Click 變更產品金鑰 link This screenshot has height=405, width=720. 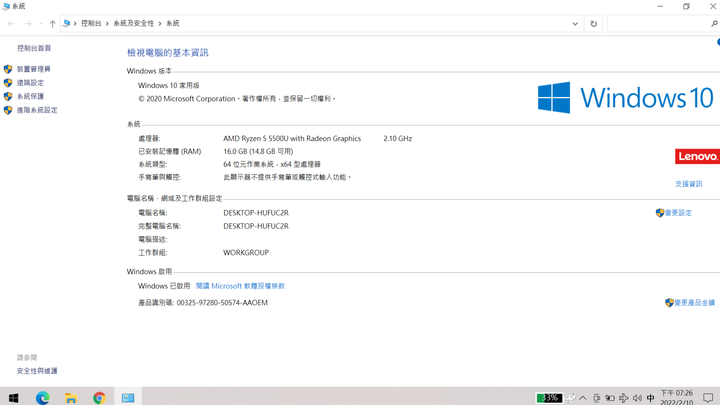694,303
